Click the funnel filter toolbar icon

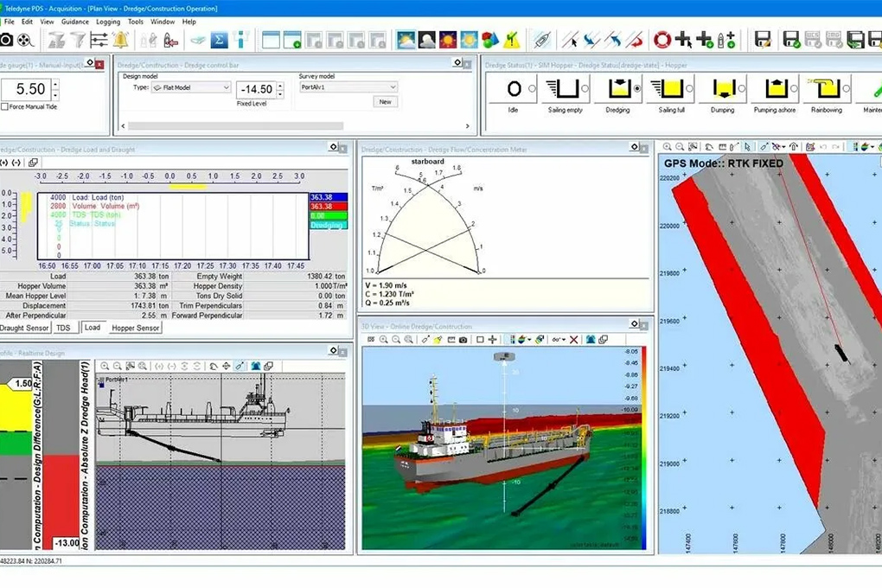click(78, 39)
